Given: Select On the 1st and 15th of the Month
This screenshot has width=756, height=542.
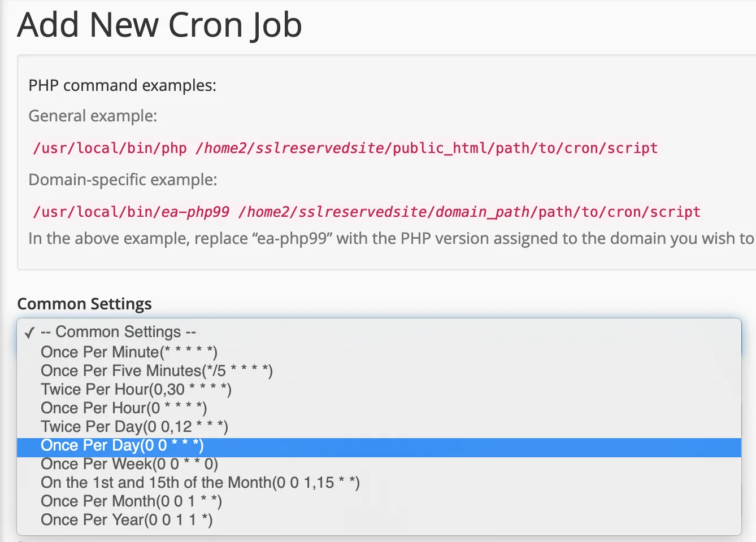Looking at the screenshot, I should click(200, 483).
